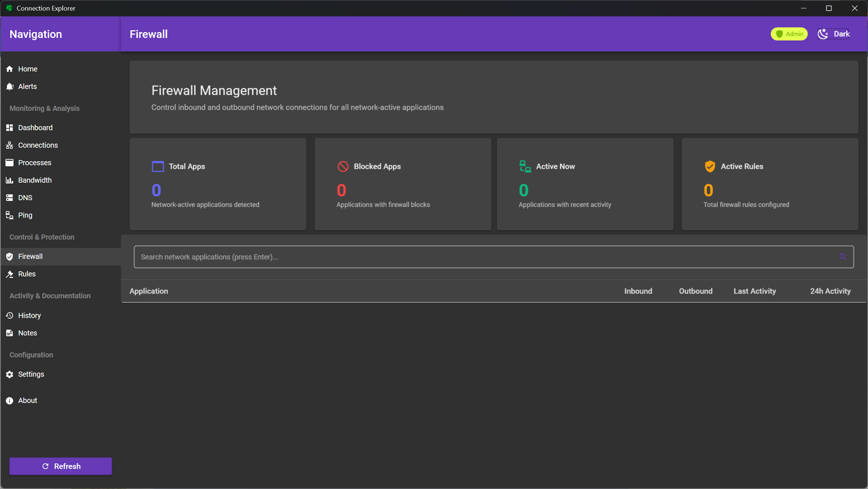Screen dimensions: 868x489
Task: Click the DNS server icon
Action: click(10, 198)
